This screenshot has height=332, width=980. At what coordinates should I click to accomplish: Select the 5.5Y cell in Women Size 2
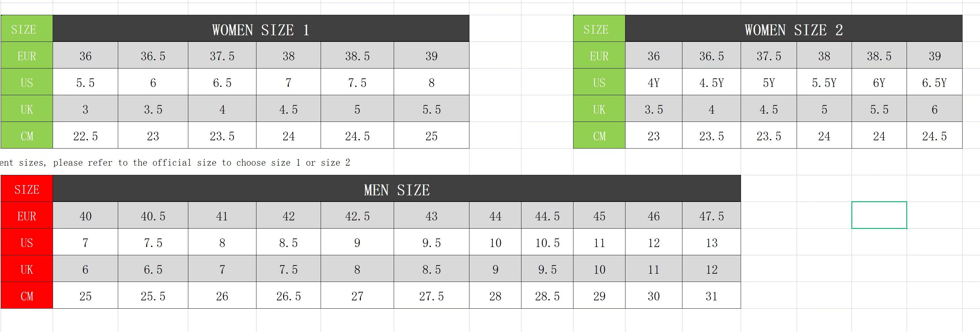[824, 82]
